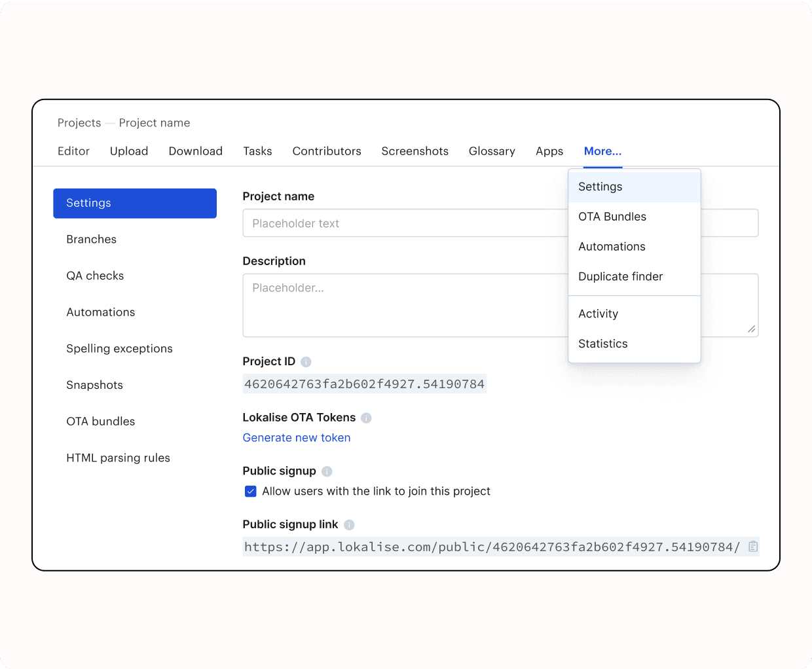Open HTML parsing rules sidebar item
Image resolution: width=812 pixels, height=669 pixels.
pyautogui.click(x=118, y=458)
